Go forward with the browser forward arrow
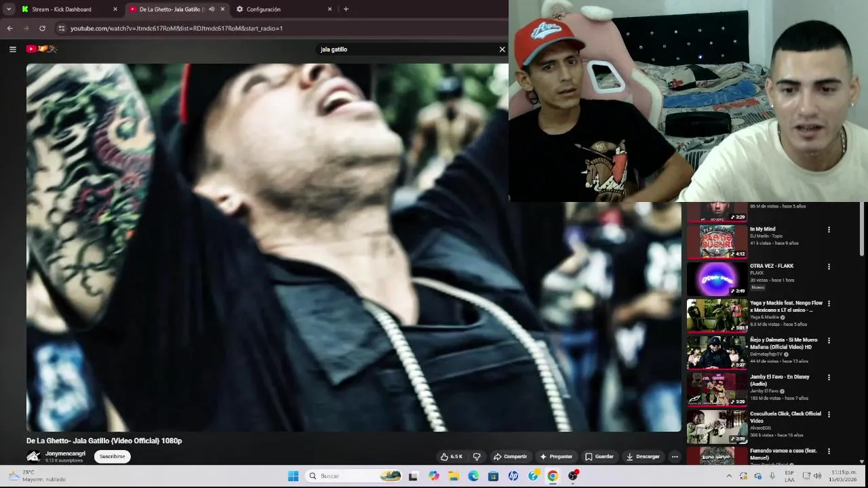 [x=26, y=28]
